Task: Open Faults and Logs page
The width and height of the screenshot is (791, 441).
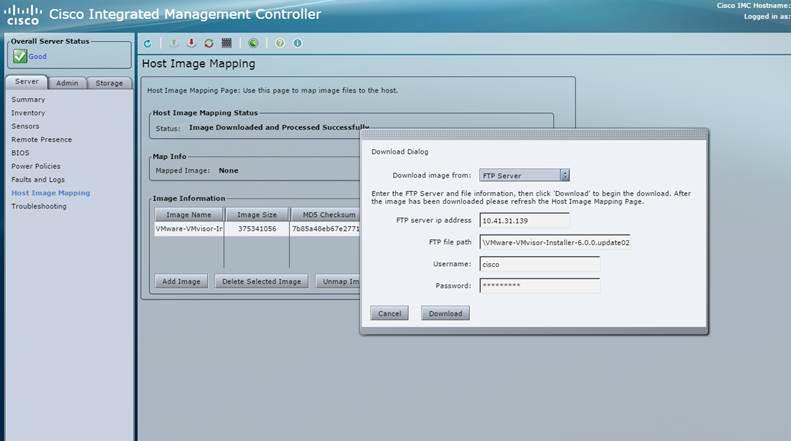Action: (38, 180)
